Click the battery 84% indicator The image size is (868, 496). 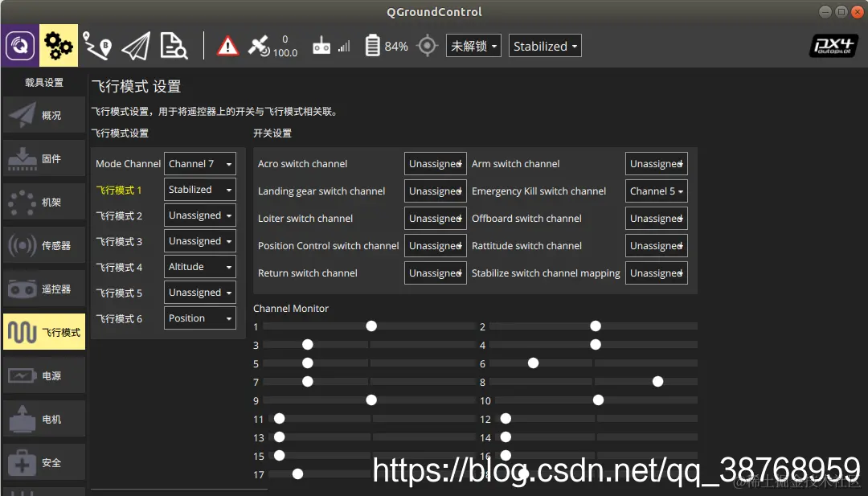[x=387, y=46]
